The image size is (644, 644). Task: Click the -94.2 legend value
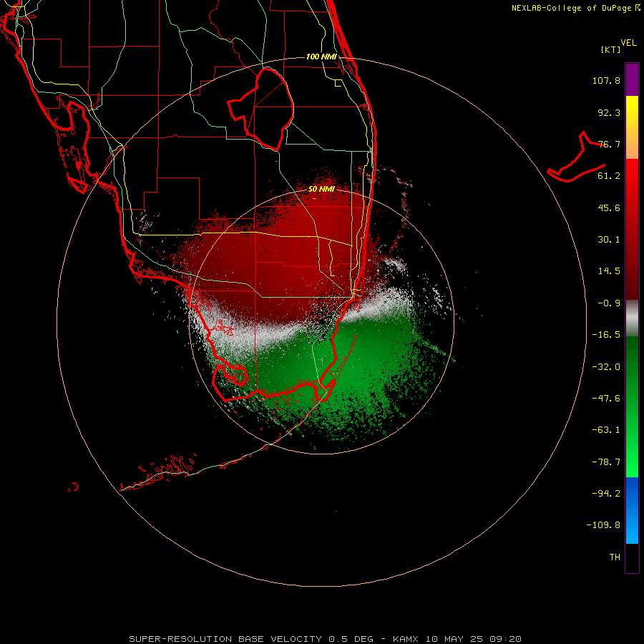(x=606, y=494)
